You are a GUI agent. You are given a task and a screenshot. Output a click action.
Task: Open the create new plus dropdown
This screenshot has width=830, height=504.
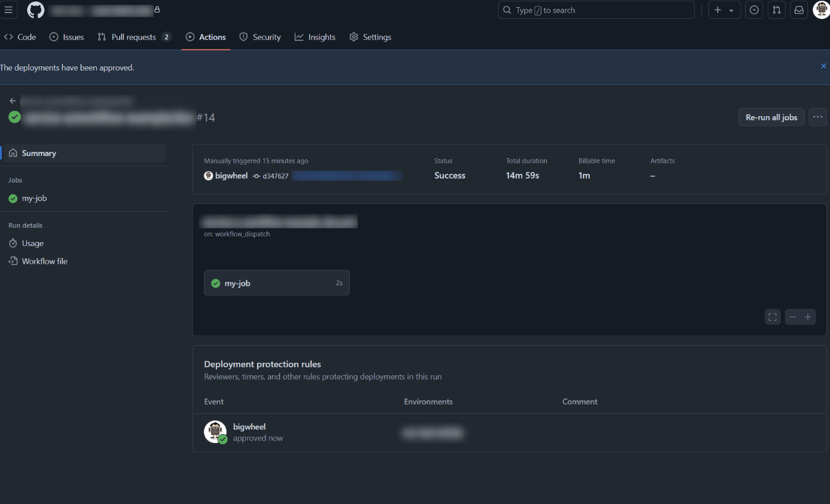(724, 10)
